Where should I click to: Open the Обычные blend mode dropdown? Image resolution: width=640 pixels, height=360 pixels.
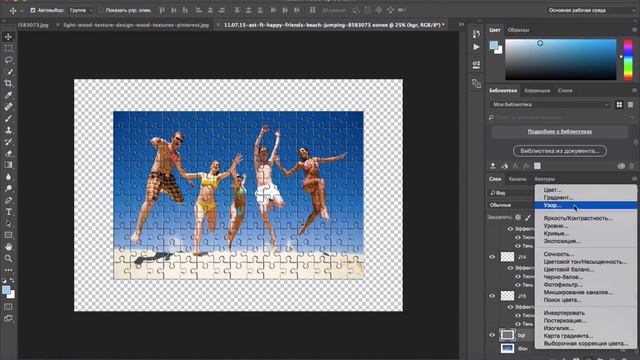click(512, 205)
